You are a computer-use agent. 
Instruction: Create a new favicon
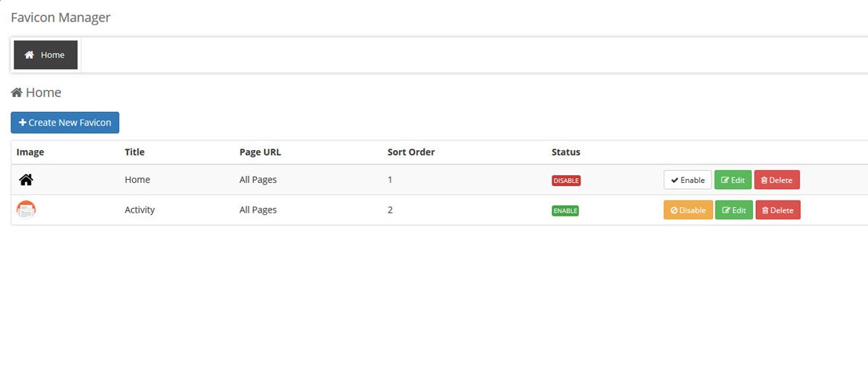[65, 123]
